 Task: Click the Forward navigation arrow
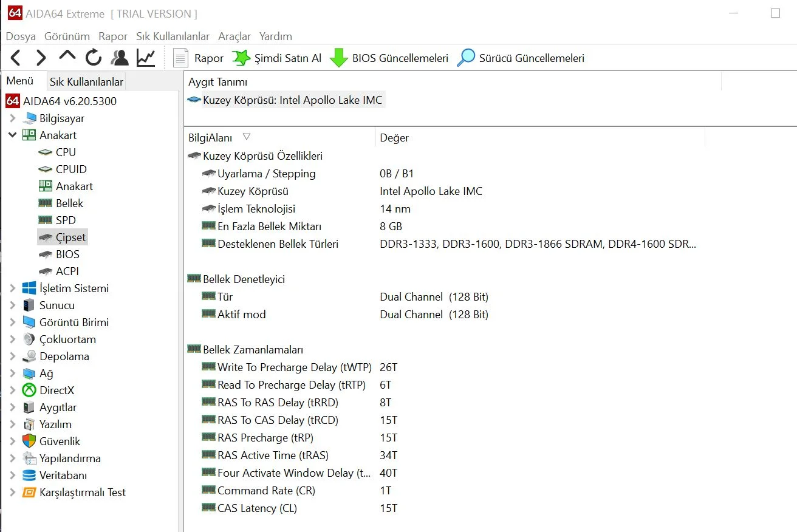41,58
